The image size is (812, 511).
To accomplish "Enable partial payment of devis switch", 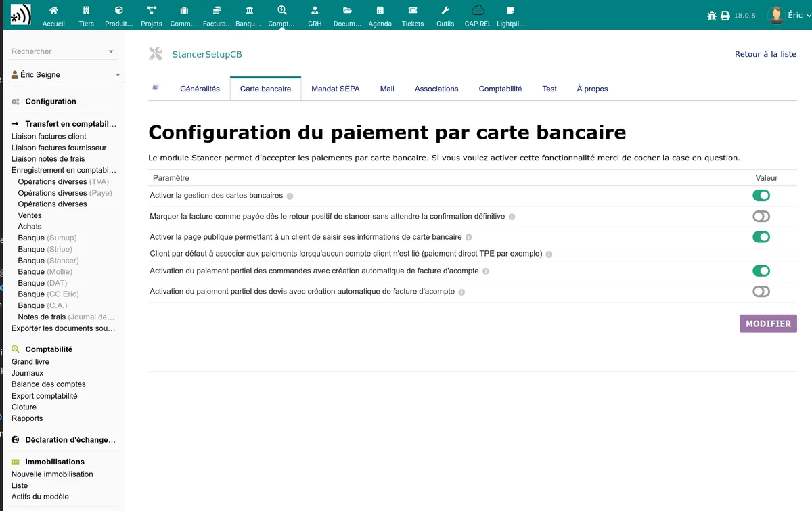I will click(x=761, y=292).
